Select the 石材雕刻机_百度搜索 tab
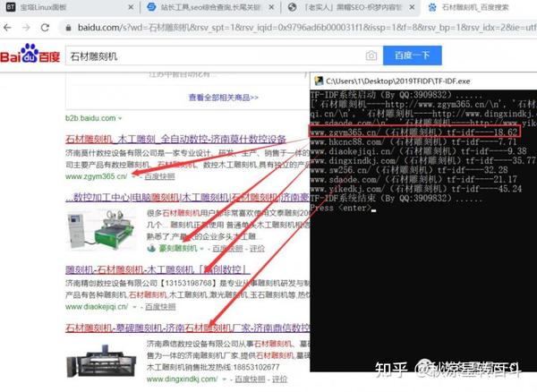The image size is (537, 392). (480, 7)
